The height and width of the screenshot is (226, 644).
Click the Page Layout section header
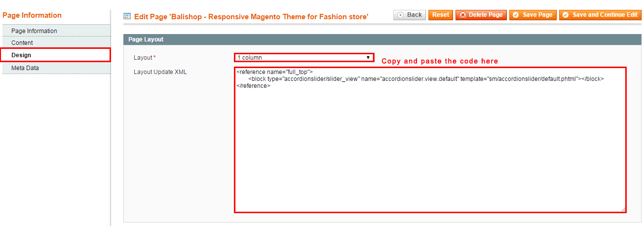click(382, 39)
